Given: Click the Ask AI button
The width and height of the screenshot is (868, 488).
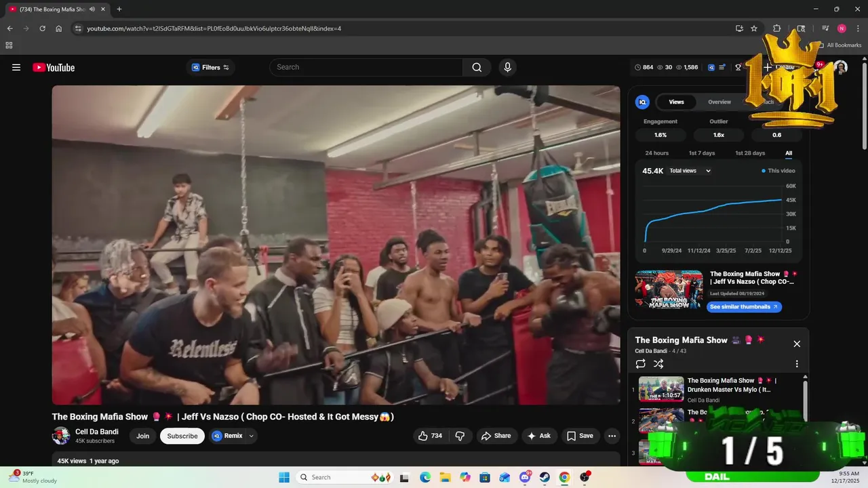Looking at the screenshot, I should (x=539, y=436).
